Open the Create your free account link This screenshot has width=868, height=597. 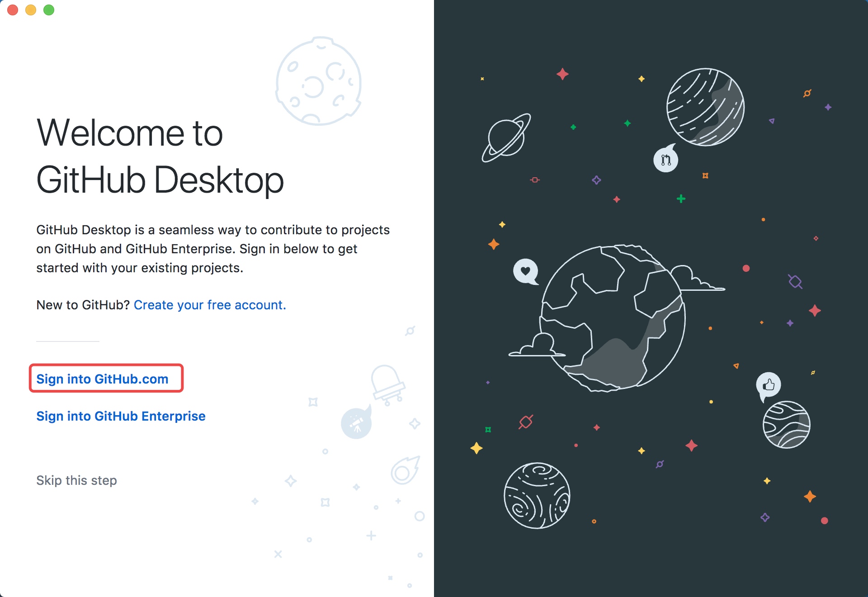pos(210,305)
